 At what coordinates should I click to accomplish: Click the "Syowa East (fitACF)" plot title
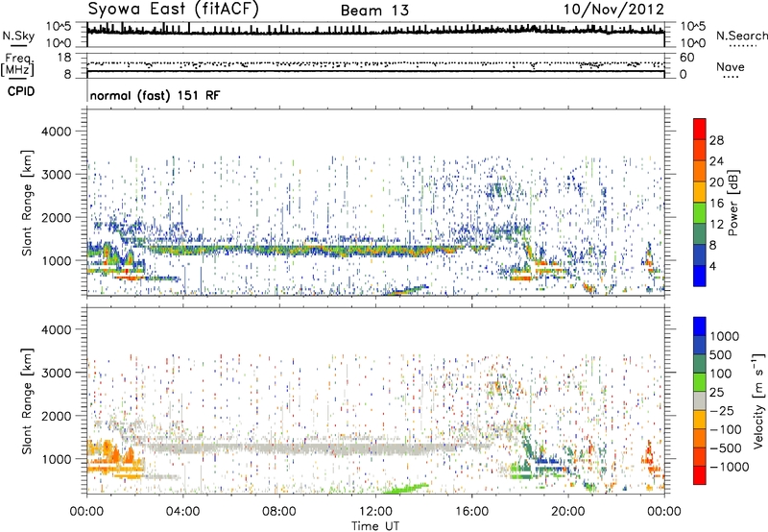pos(173,9)
